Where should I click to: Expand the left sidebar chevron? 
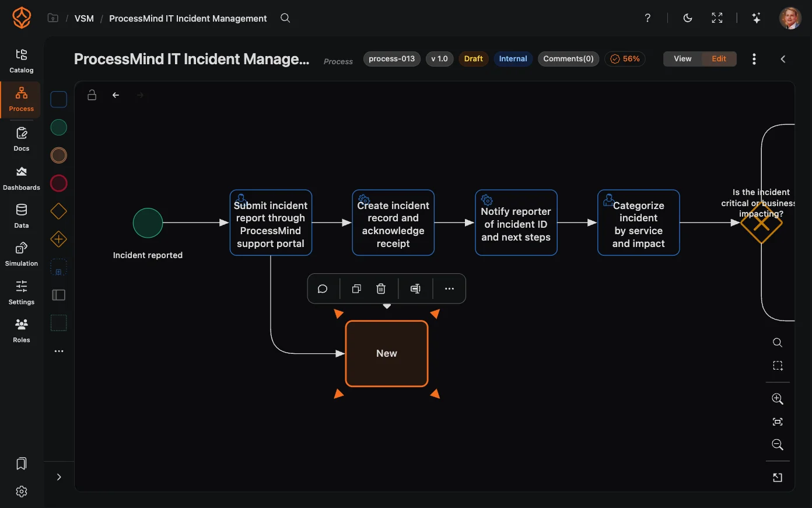tap(59, 477)
